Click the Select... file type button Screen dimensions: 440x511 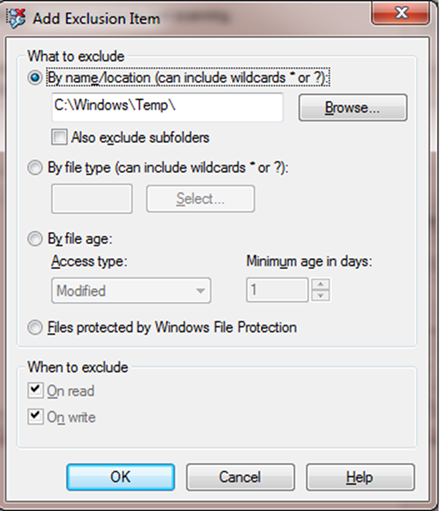pos(200,199)
